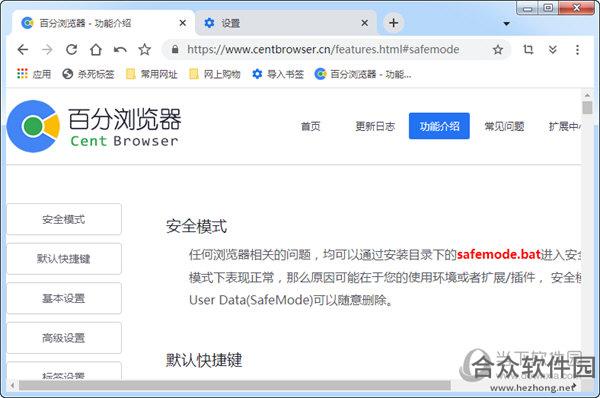The image size is (600, 398).
Task: Click star icon beside undo arrow
Action: 145,49
